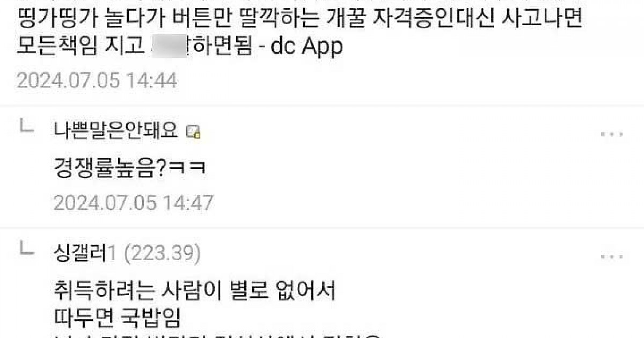
Task: Select the reply line 취득하려는 사람이 별로 없어서
Action: pyautogui.click(x=194, y=292)
